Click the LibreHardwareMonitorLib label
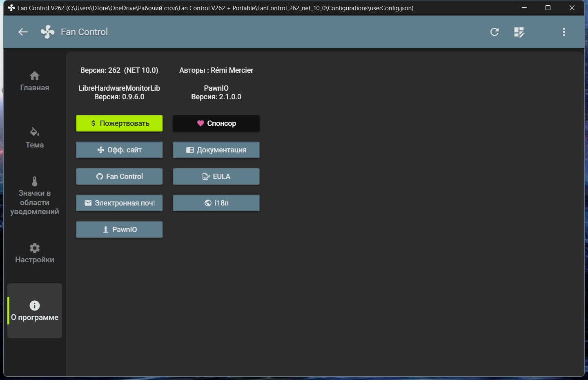Viewport: 588px width, 380px height. [x=119, y=88]
